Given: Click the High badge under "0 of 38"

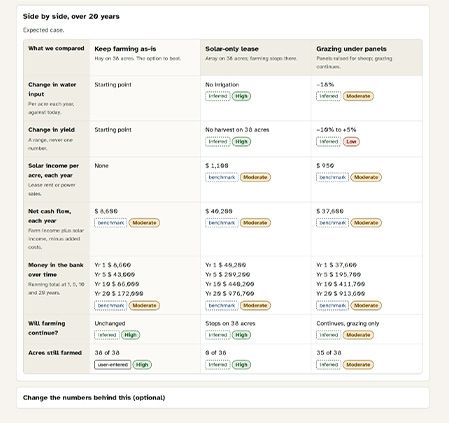Looking at the screenshot, I should pyautogui.click(x=241, y=365).
